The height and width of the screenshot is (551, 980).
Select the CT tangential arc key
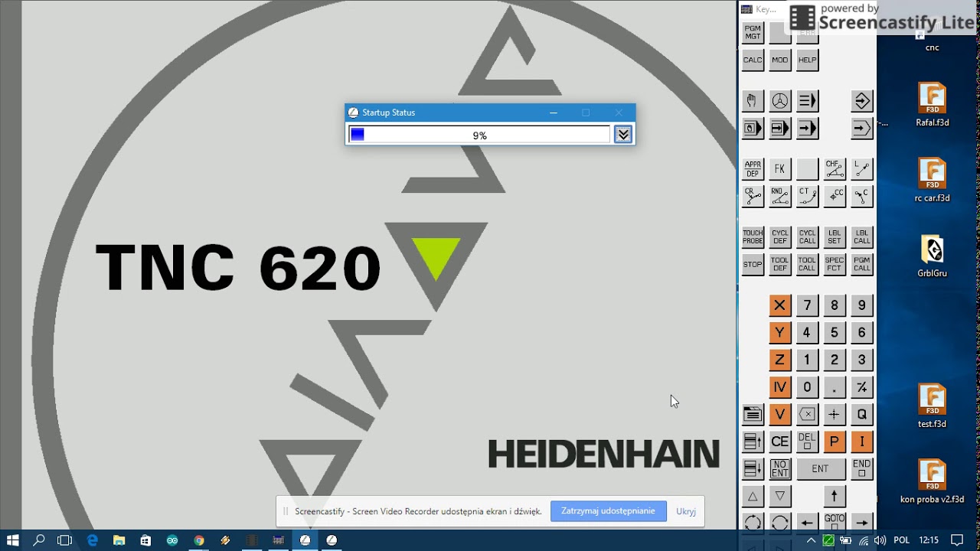pyautogui.click(x=807, y=197)
